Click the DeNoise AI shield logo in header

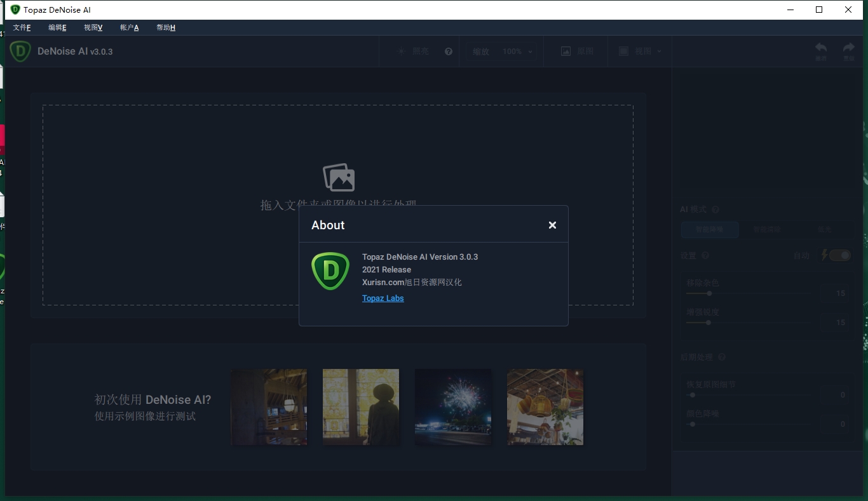[20, 51]
